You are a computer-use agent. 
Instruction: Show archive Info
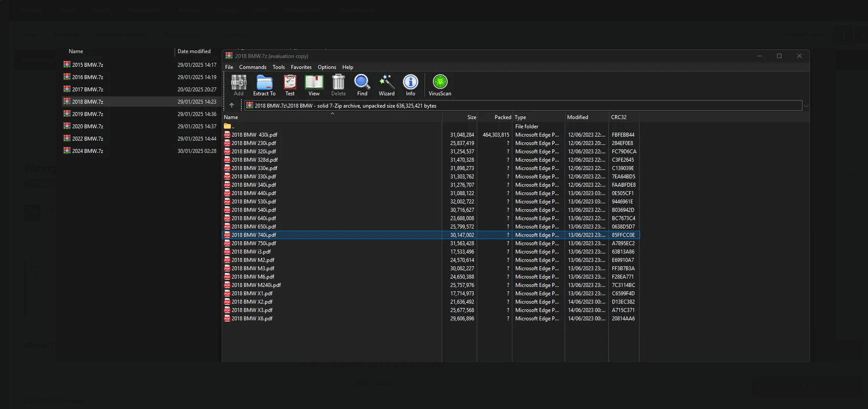tap(411, 85)
